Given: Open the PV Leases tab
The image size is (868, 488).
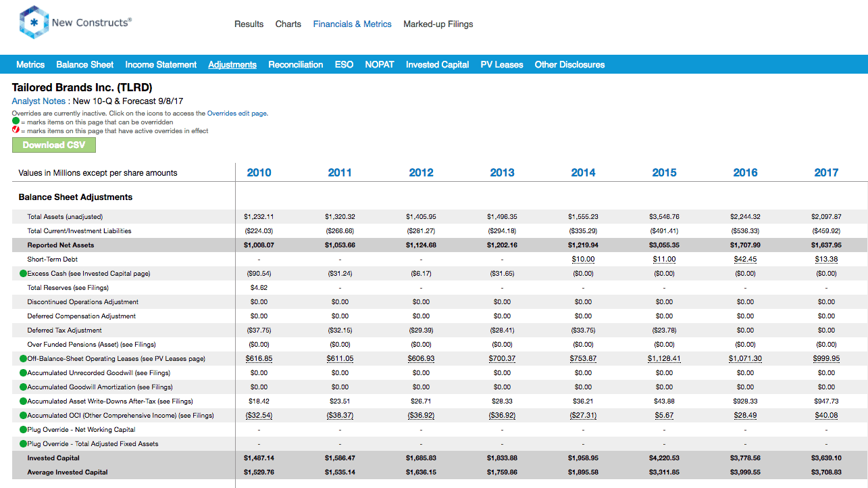Looking at the screenshot, I should 502,65.
